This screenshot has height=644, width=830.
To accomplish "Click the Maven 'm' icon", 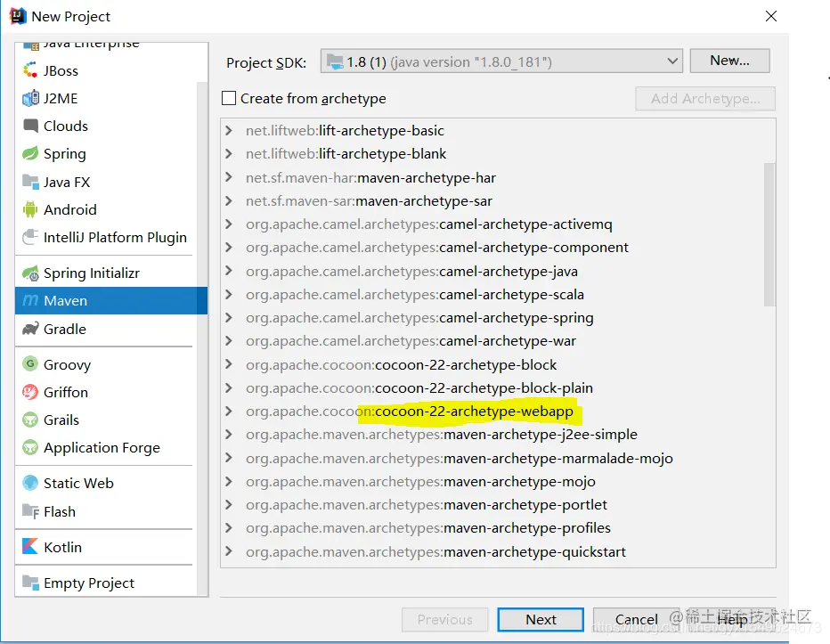I will [x=30, y=301].
